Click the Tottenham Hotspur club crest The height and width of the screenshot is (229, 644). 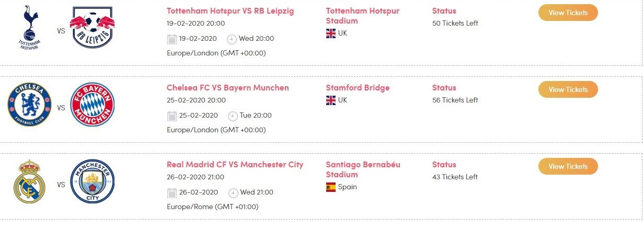click(29, 28)
